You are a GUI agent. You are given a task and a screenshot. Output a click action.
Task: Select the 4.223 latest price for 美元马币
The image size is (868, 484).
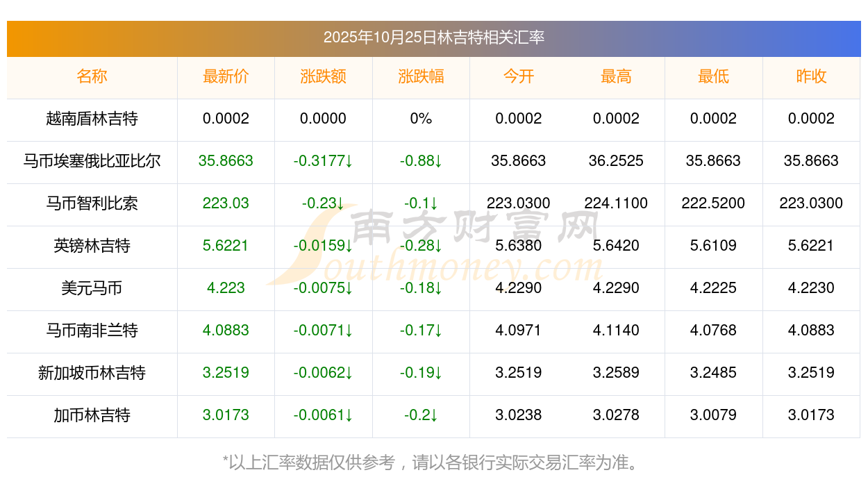226,288
